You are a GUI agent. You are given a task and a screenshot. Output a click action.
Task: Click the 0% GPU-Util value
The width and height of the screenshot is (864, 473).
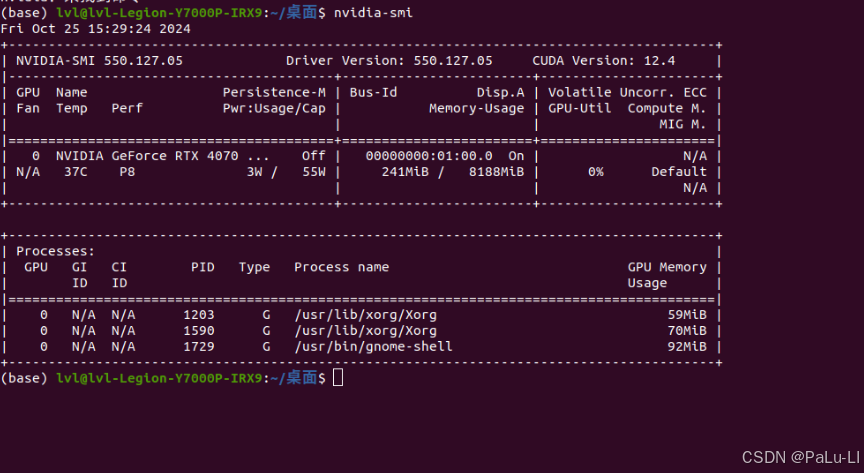pyautogui.click(x=595, y=172)
